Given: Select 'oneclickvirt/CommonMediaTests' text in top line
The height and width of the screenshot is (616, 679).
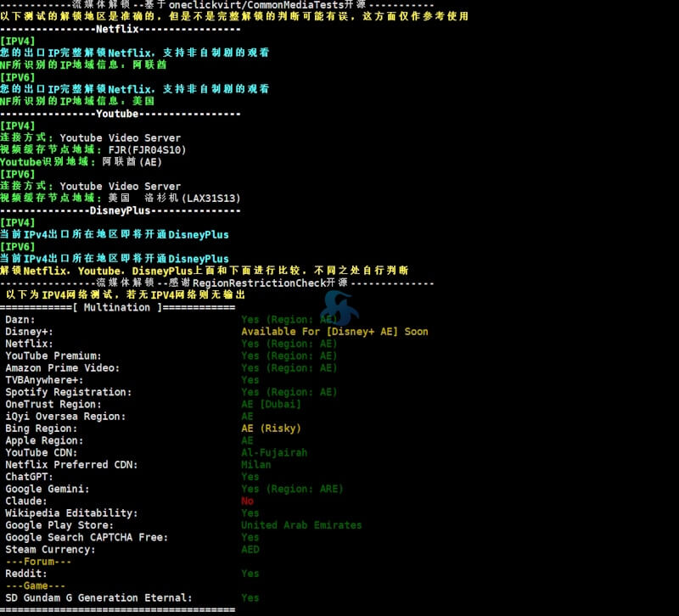Looking at the screenshot, I should coord(256,5).
